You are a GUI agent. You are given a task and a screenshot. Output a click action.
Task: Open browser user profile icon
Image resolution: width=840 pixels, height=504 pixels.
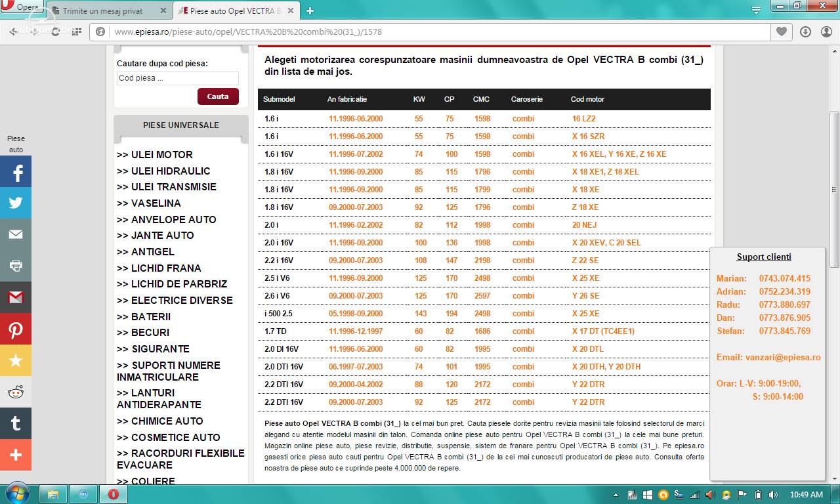tap(826, 31)
